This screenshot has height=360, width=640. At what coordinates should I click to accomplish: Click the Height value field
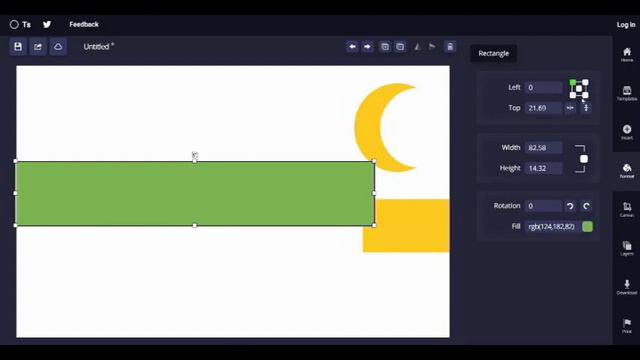[x=543, y=168]
